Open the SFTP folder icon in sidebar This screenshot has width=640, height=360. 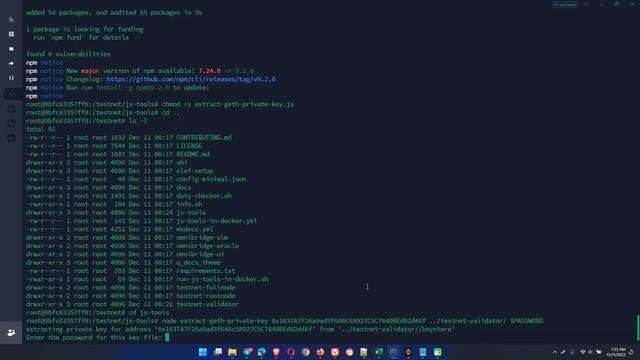(x=11, y=49)
